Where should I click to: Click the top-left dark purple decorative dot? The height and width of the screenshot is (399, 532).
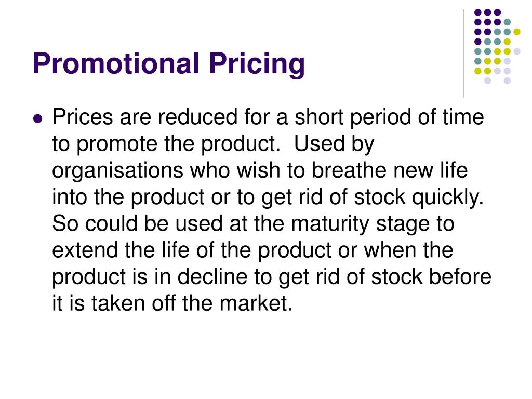(478, 12)
